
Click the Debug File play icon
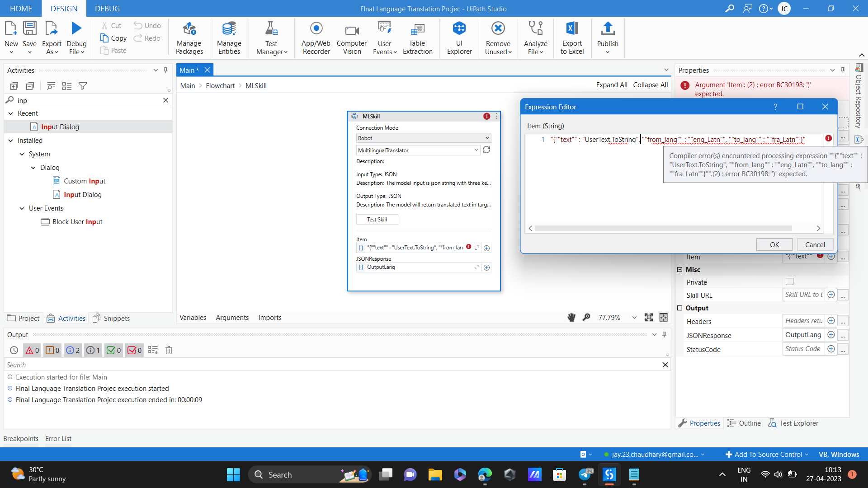click(x=76, y=28)
